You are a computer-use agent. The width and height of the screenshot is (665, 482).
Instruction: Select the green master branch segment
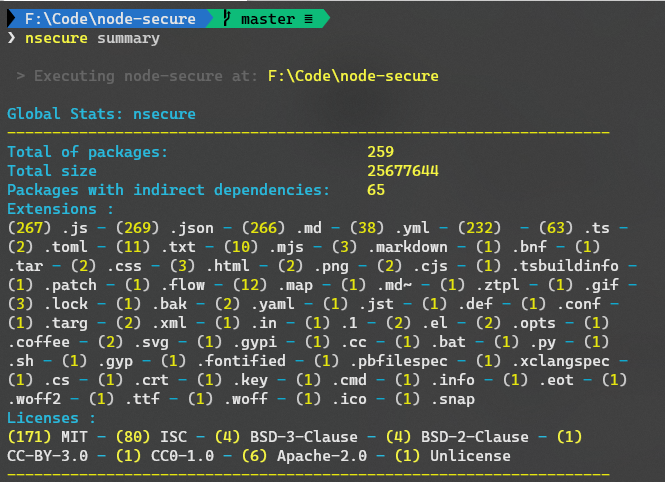(267, 18)
